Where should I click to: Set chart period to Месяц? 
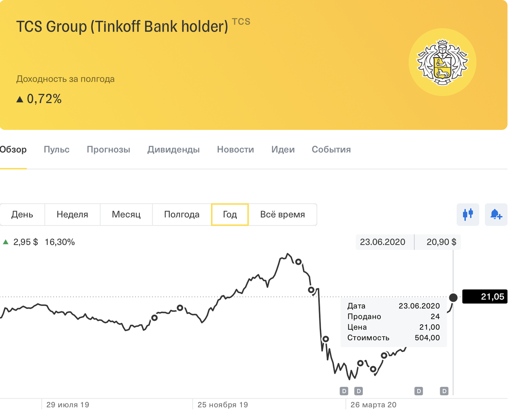tap(126, 214)
